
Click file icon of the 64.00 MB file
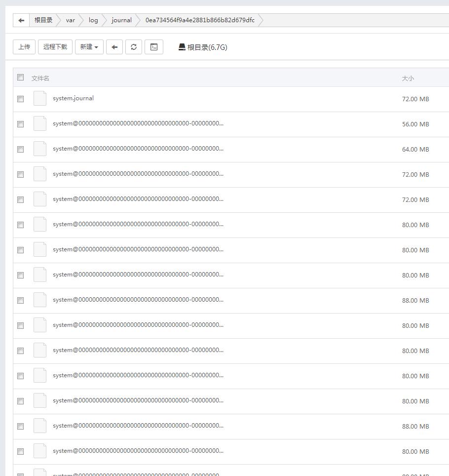pyautogui.click(x=40, y=149)
